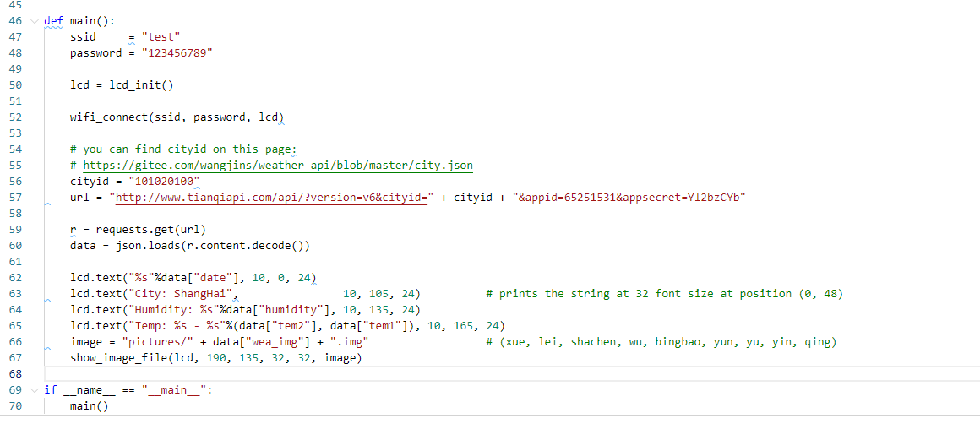980x424 pixels.
Task: Collapse the def main() fold arrow
Action: 34,20
